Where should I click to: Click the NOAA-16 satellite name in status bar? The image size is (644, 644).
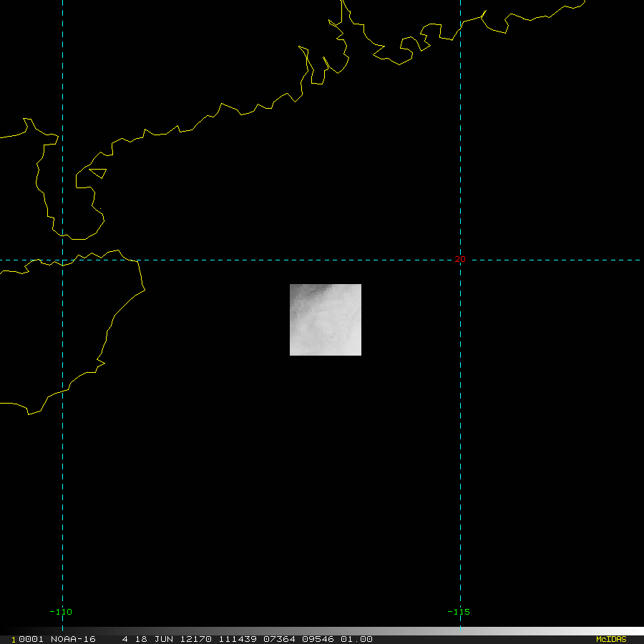[75, 639]
